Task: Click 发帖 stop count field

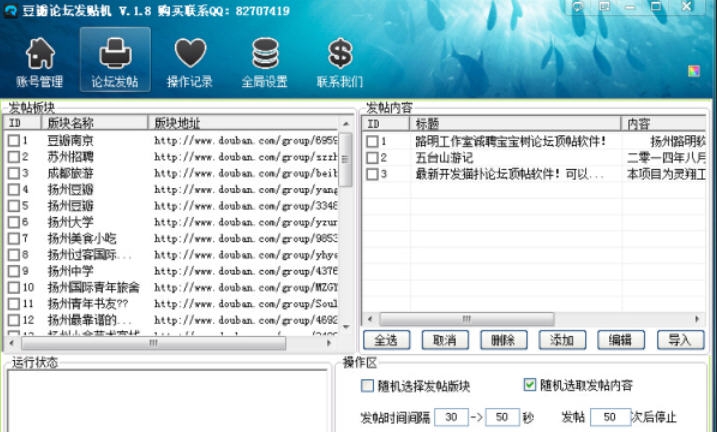Action: pos(610,417)
